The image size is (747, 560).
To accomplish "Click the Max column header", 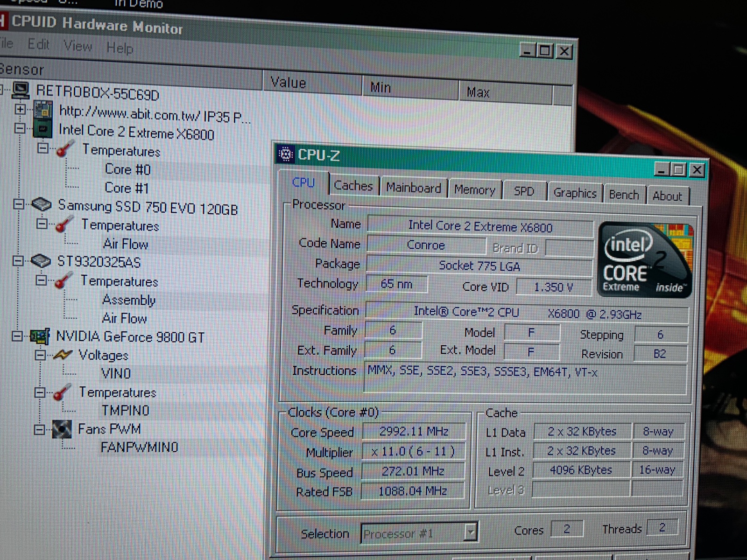I will click(x=506, y=92).
